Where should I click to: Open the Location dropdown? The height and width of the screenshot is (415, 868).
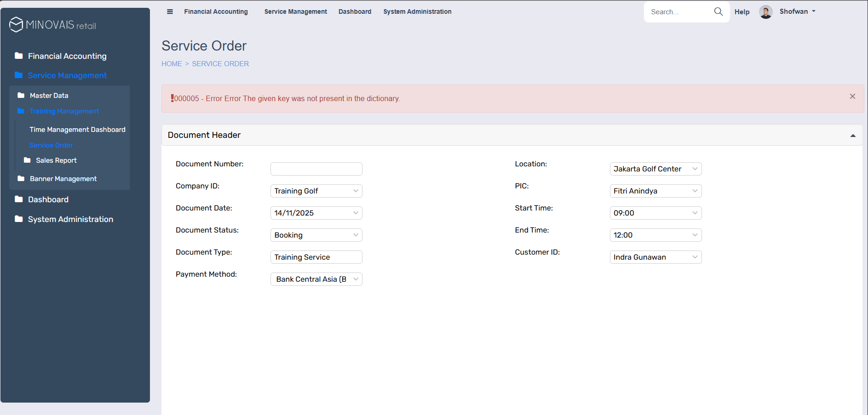pyautogui.click(x=655, y=169)
